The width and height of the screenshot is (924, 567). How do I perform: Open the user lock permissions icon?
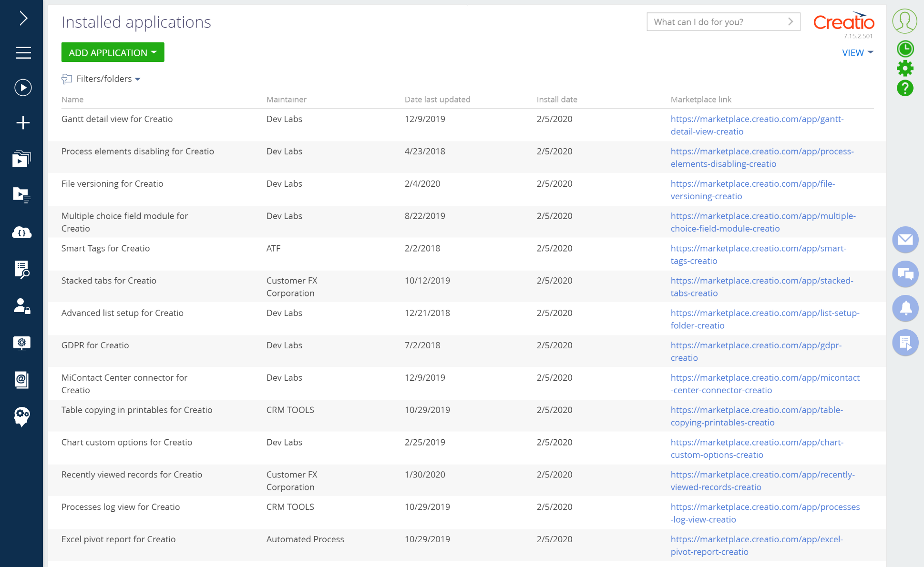(22, 306)
